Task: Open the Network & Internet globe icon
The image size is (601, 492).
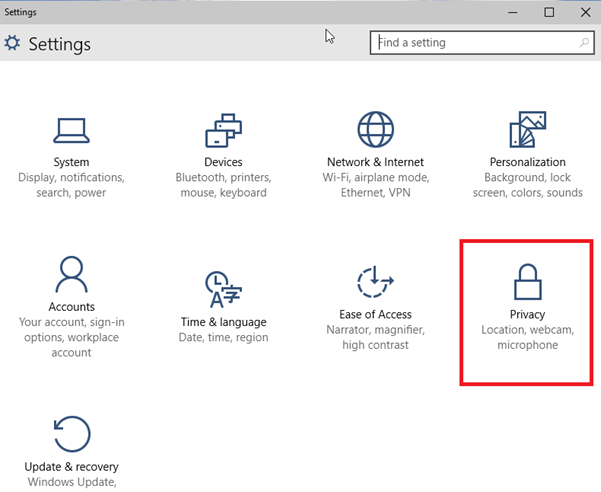Action: pyautogui.click(x=376, y=130)
